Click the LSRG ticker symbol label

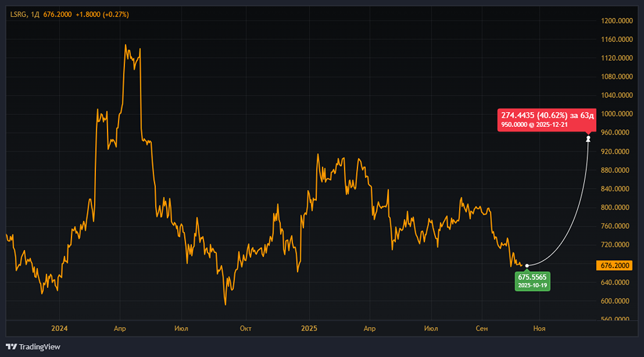pos(18,14)
